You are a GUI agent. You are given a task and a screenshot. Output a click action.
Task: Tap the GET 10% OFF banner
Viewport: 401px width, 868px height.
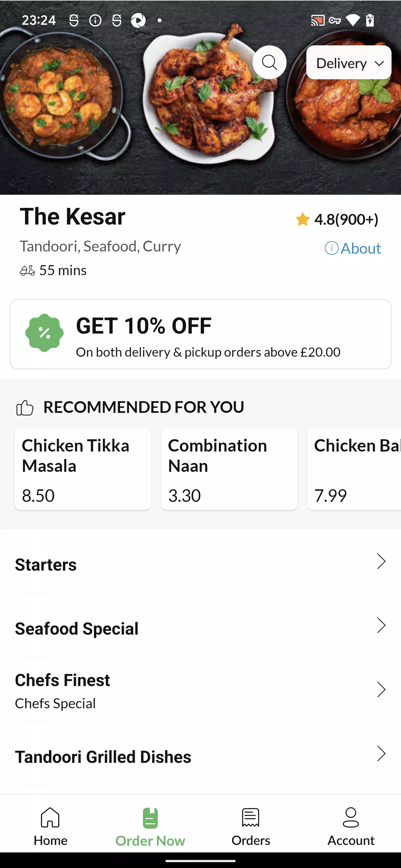(200, 334)
